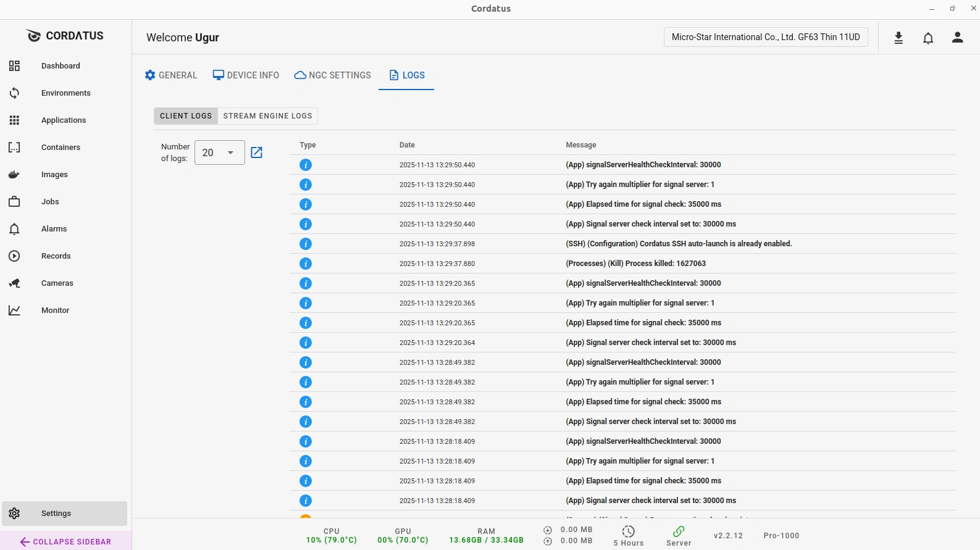Switch to the GENERAL tab
This screenshot has height=550, width=980.
(171, 75)
